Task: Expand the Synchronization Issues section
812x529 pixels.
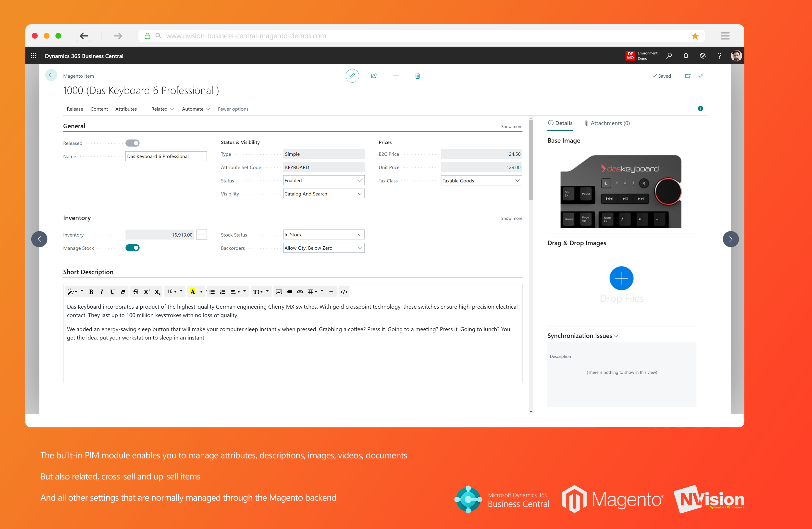Action: point(616,336)
